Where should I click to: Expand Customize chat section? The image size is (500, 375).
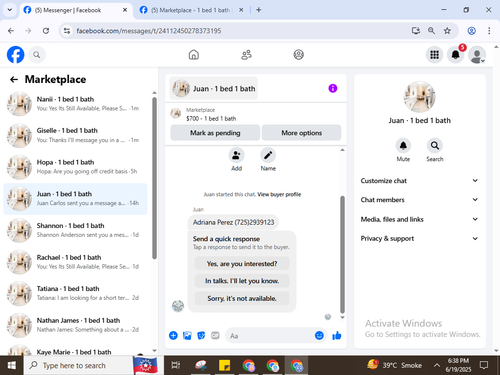point(419,181)
